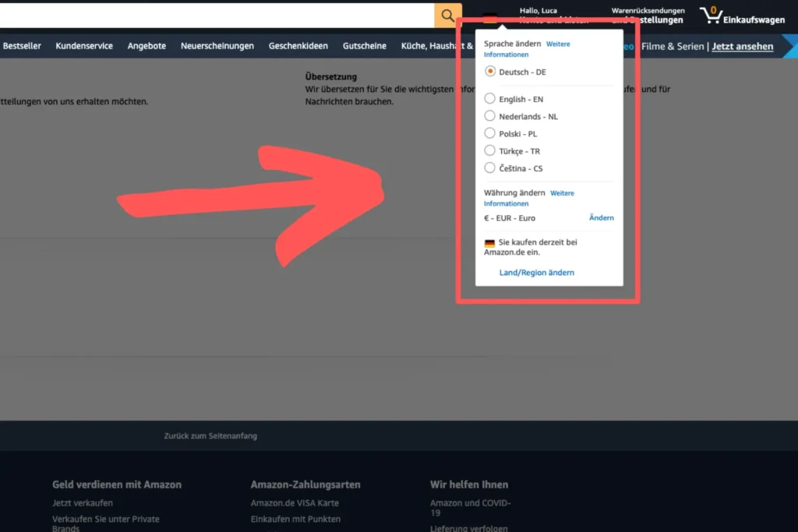Viewport: 798px width, 532px height.
Task: Open the Angebote navigation tab
Action: [x=147, y=46]
